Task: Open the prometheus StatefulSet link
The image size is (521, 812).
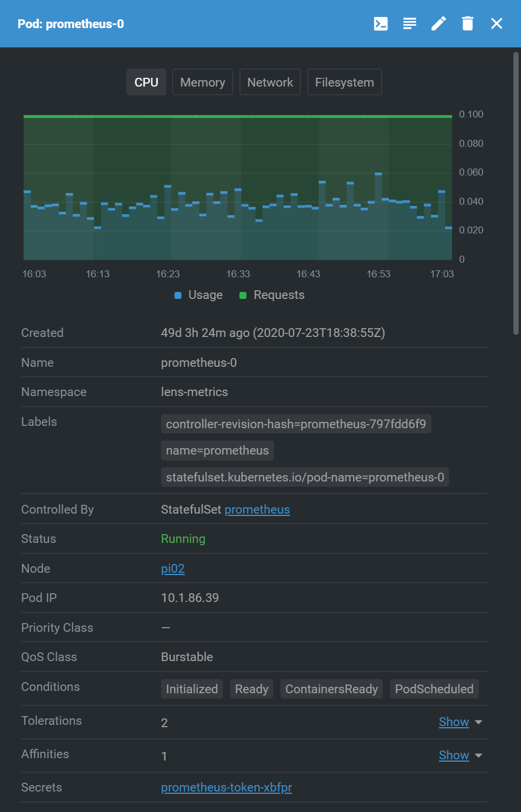Action: pyautogui.click(x=257, y=510)
